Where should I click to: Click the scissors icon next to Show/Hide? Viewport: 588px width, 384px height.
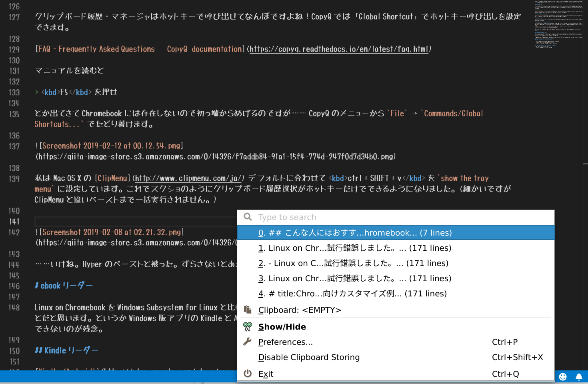(x=247, y=327)
